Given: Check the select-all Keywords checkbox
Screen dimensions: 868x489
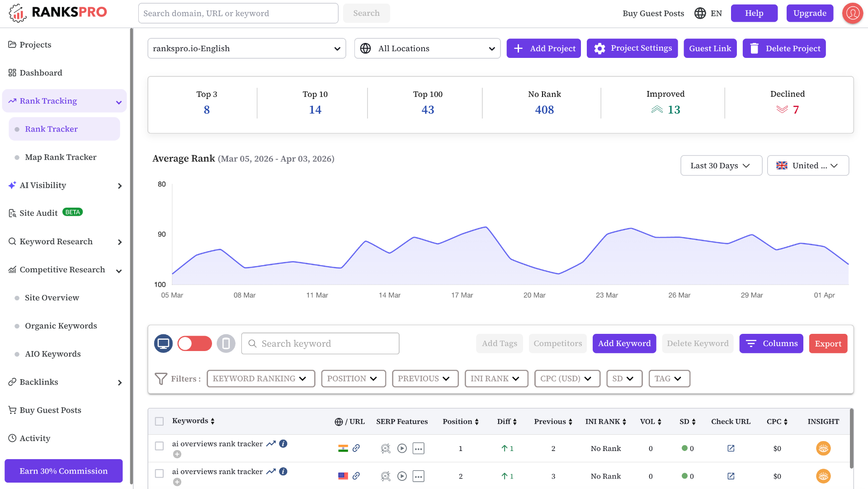Looking at the screenshot, I should coord(159,421).
